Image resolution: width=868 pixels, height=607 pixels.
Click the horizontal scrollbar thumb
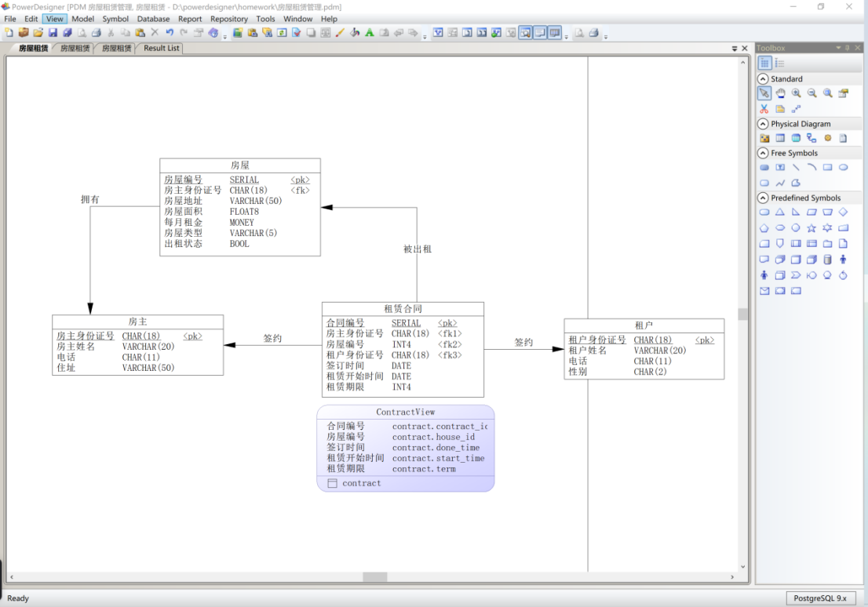(x=375, y=577)
